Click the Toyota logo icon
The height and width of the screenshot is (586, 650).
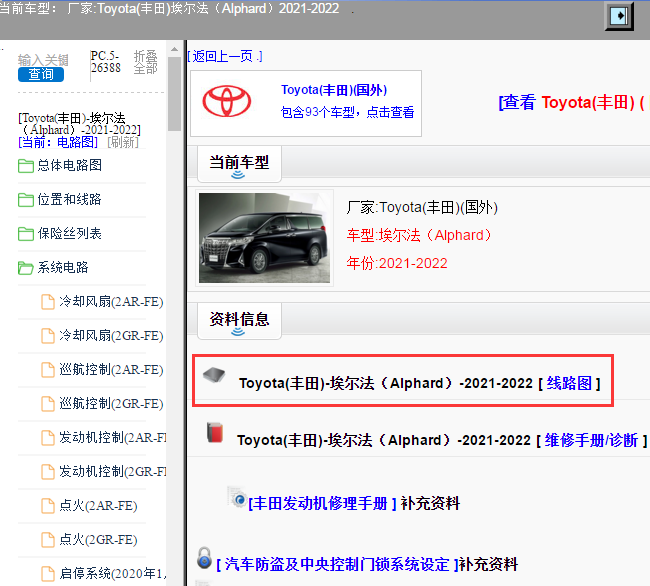point(227,101)
